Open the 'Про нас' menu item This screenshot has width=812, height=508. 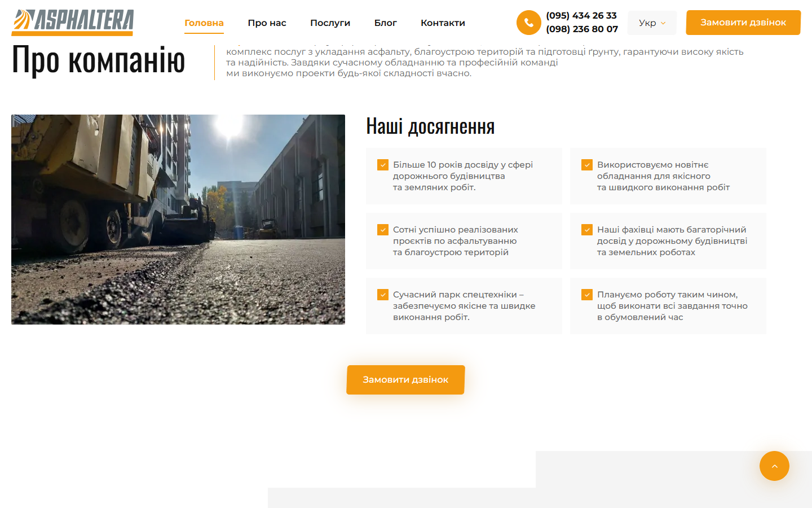267,23
